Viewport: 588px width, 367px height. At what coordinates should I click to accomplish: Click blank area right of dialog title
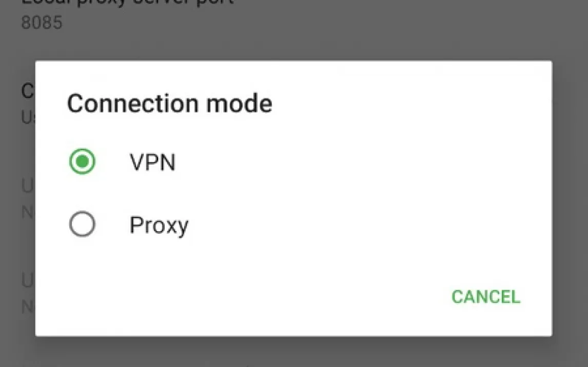click(410, 104)
